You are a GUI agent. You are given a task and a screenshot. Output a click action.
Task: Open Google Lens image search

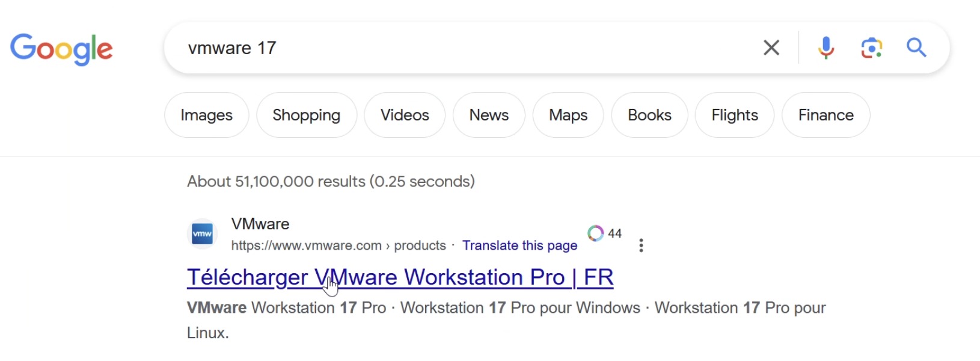tap(871, 48)
